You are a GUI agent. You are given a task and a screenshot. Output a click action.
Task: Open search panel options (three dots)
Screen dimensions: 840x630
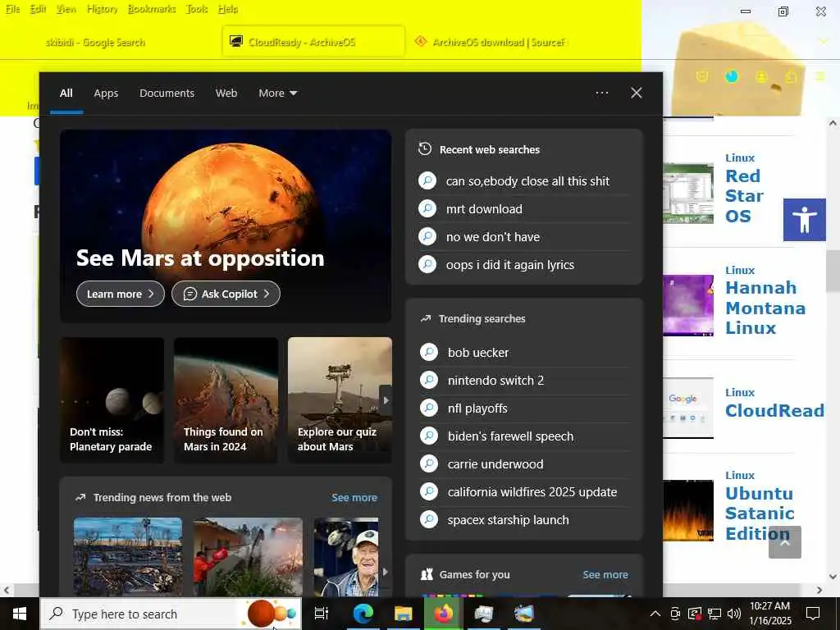pos(601,94)
